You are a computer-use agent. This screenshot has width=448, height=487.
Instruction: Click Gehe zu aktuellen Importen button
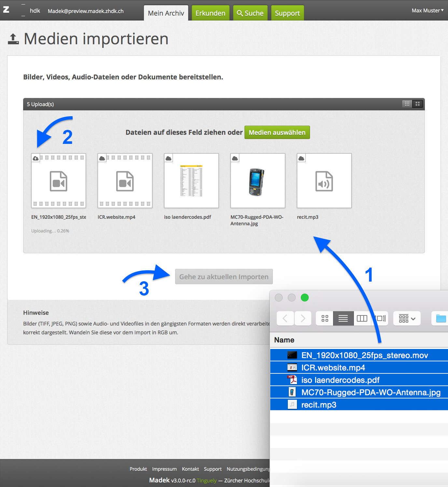tap(224, 277)
